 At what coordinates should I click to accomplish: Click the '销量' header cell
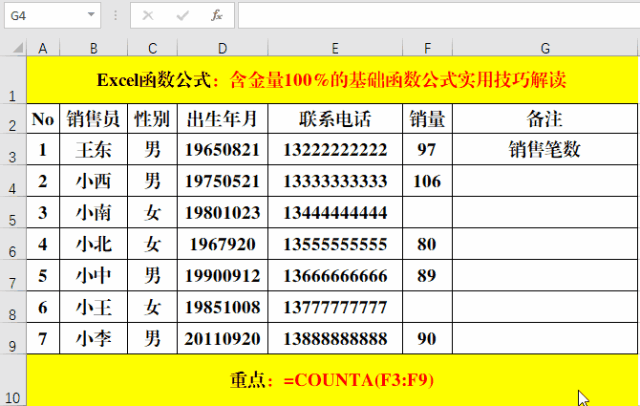click(427, 119)
